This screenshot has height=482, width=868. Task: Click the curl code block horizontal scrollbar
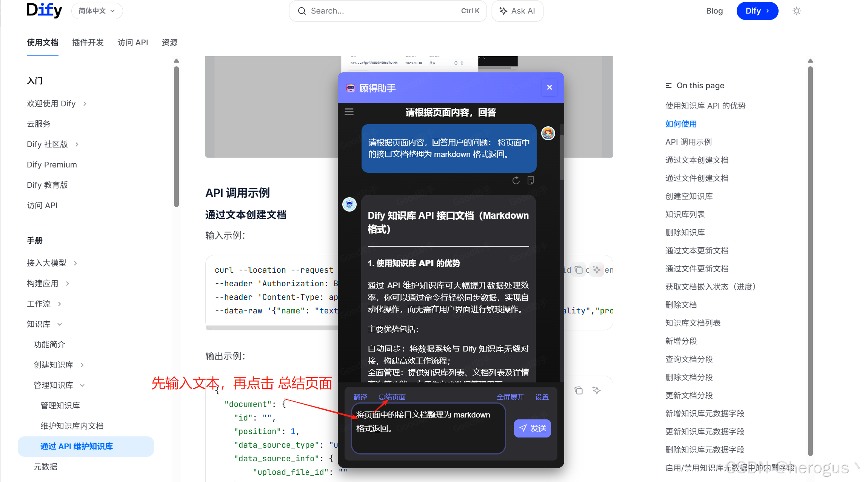point(272,327)
